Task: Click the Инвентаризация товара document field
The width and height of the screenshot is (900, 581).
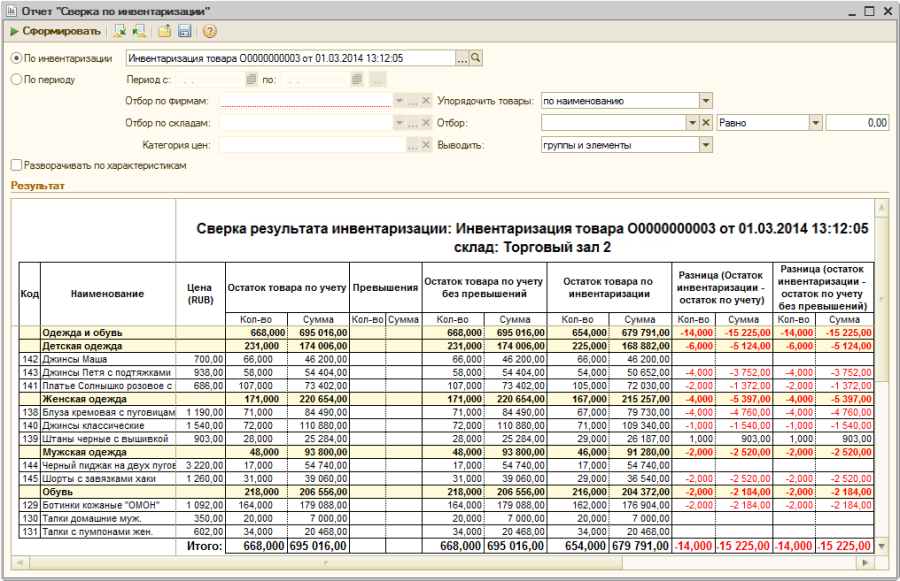Action: coord(290,58)
